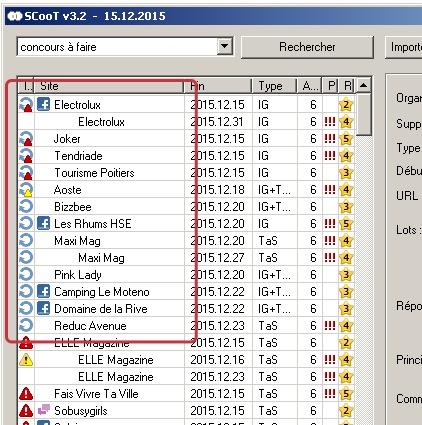Click the date 2015.12.23 in the Reduc Avenue row
The image size is (422, 425).
(217, 326)
